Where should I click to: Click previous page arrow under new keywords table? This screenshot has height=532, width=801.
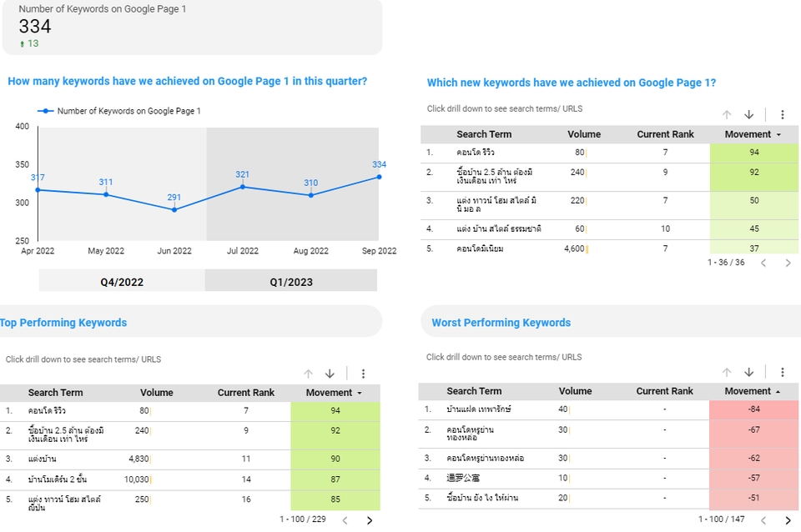(765, 262)
